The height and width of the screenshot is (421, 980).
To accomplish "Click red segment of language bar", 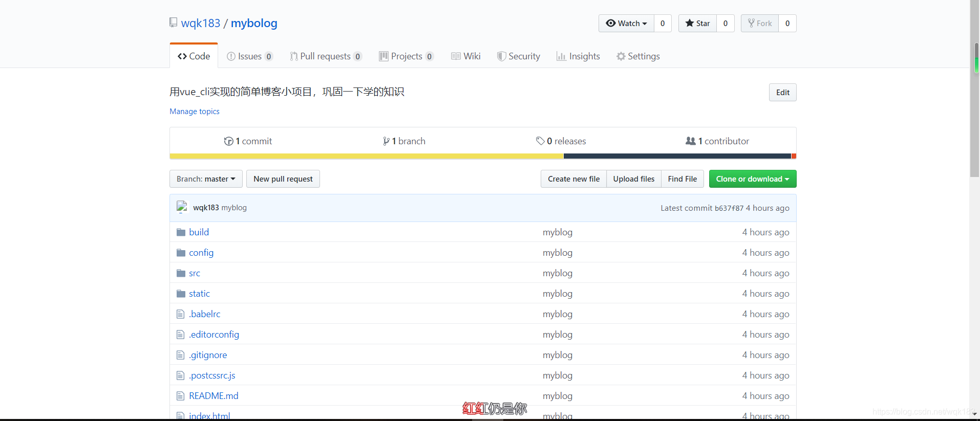I will [x=794, y=156].
